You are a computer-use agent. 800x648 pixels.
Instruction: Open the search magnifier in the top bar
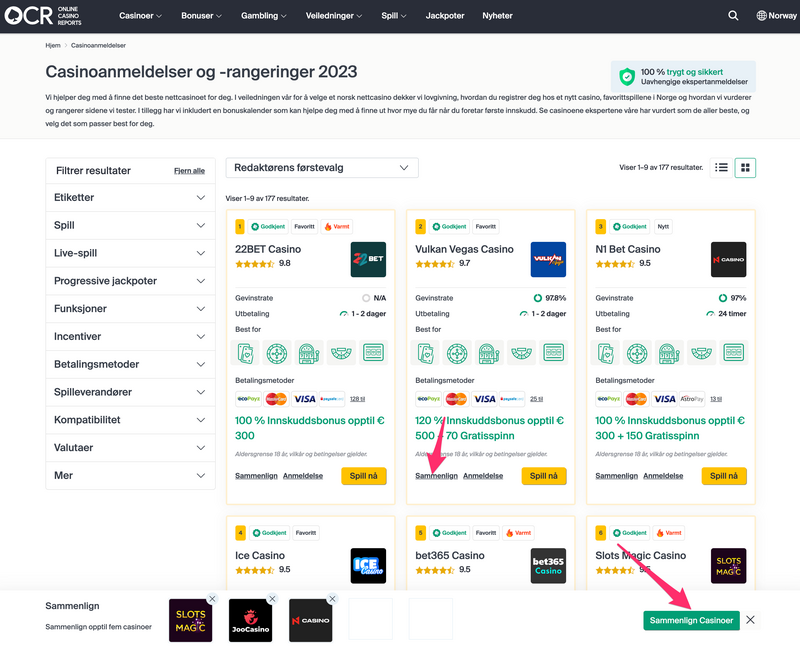point(733,16)
